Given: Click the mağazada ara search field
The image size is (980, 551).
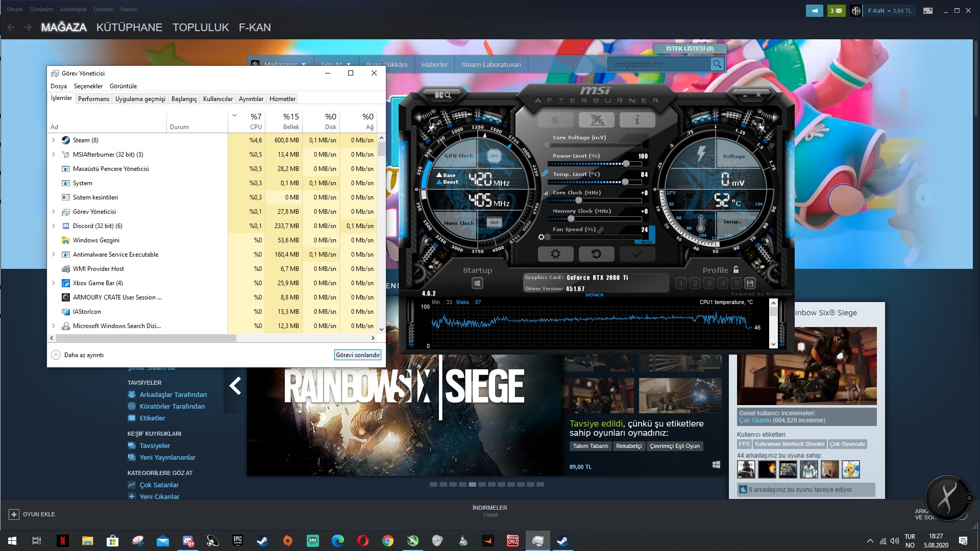Looking at the screenshot, I should click(659, 64).
